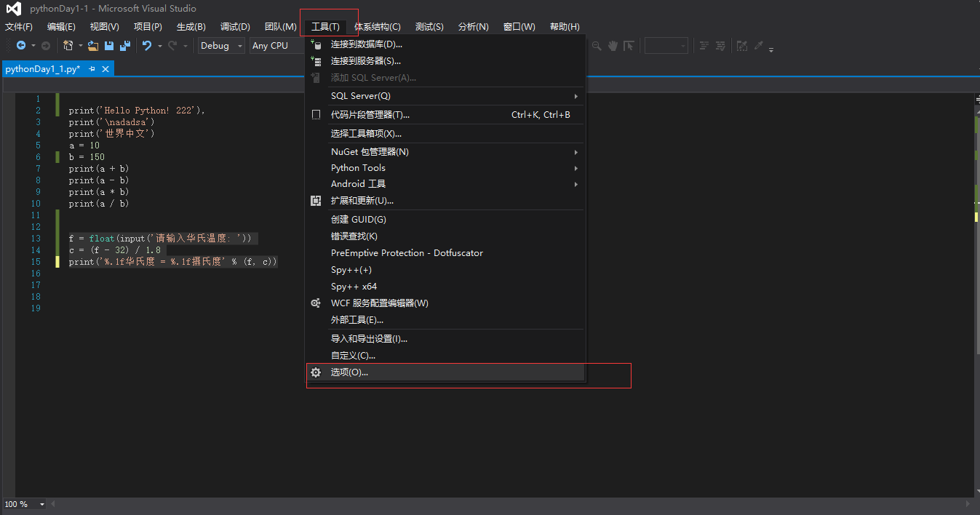The image size is (980, 515).
Task: Click the Navigate Backward arrow icon
Action: click(x=22, y=45)
